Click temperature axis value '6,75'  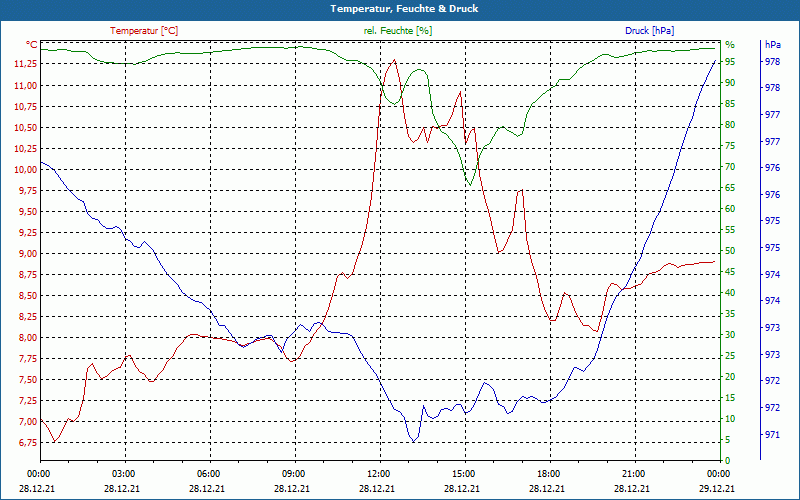coord(28,443)
